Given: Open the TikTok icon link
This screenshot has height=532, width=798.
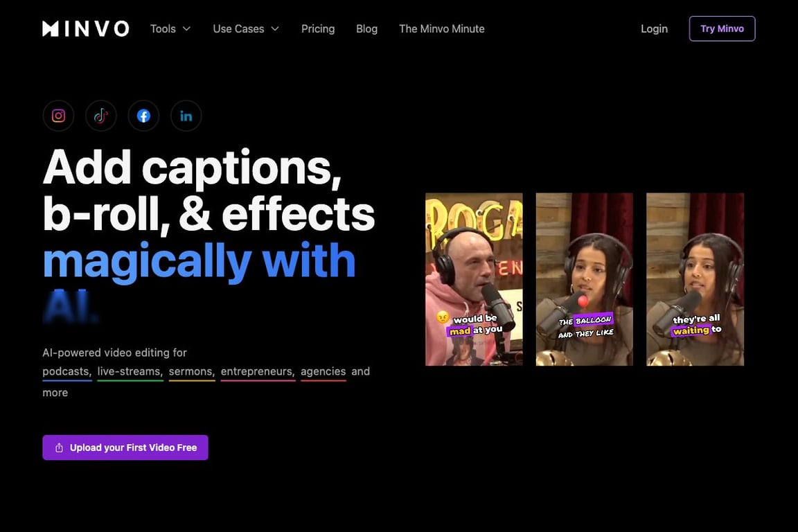Looking at the screenshot, I should click(x=100, y=116).
